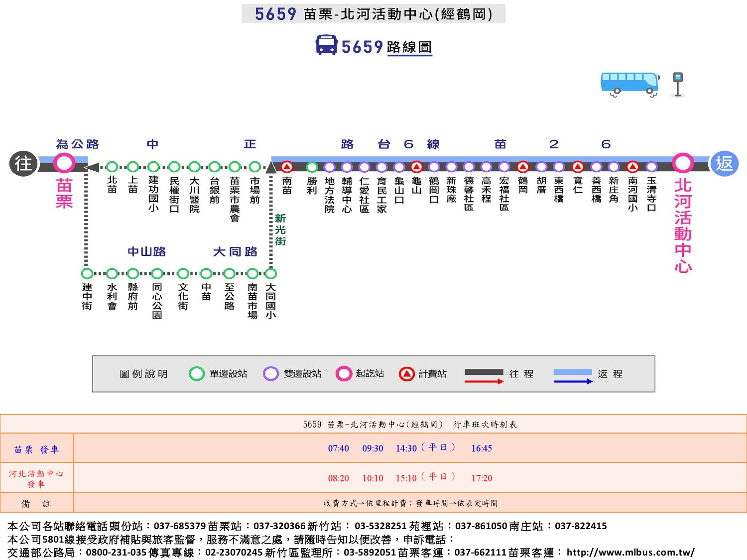Viewport: 747px width, 560px height.
Task: Click the bus icon beside 5659 路線圖
Action: tap(326, 45)
